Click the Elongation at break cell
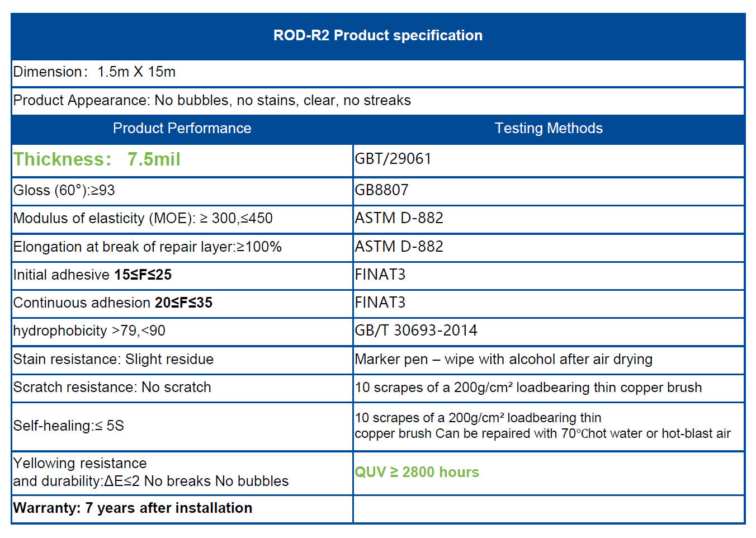This screenshot has width=756, height=538. [x=148, y=247]
